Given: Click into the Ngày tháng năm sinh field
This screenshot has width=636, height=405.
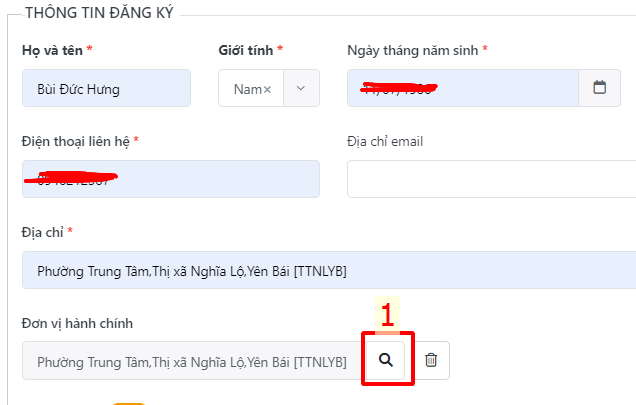Looking at the screenshot, I should point(463,88).
